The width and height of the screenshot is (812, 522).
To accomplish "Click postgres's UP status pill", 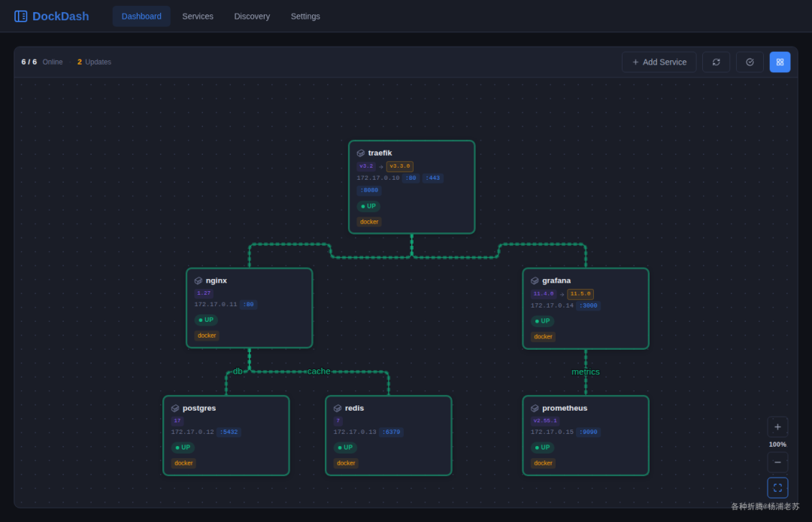I will point(183,448).
